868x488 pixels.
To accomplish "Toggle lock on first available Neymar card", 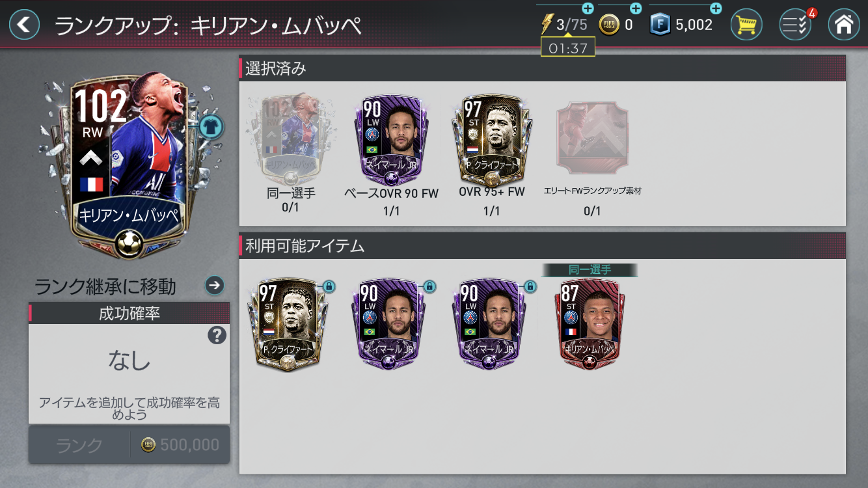I will (x=429, y=286).
